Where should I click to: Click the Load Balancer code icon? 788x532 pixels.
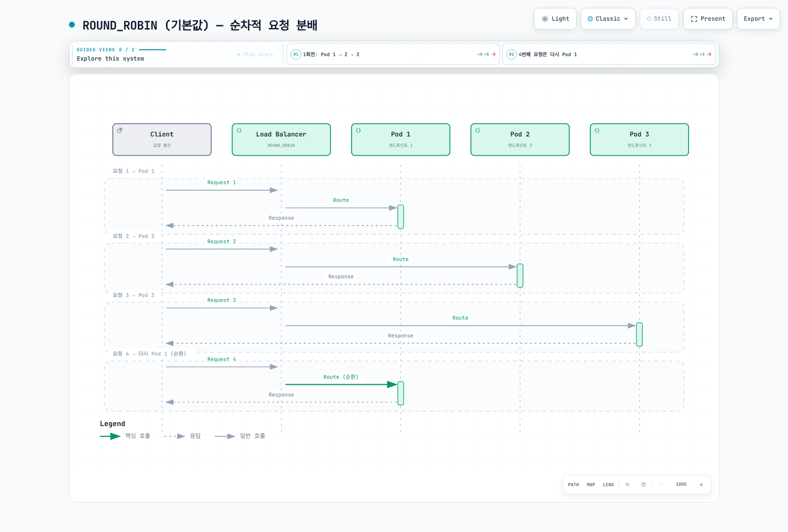(x=239, y=131)
